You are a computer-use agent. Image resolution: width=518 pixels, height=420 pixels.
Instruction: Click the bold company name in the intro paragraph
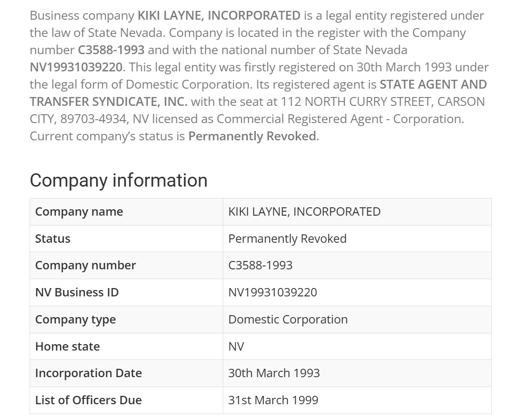(x=219, y=15)
